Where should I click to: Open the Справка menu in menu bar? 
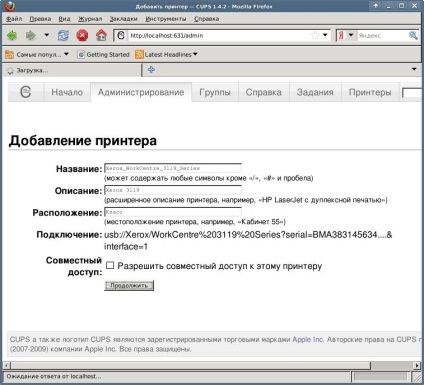(x=207, y=19)
